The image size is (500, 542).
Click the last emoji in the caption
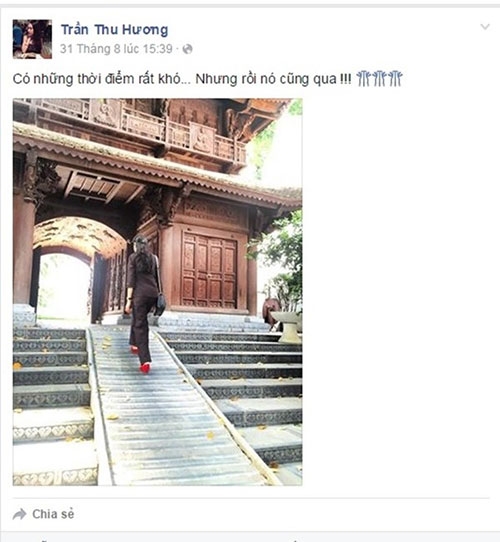click(x=395, y=78)
